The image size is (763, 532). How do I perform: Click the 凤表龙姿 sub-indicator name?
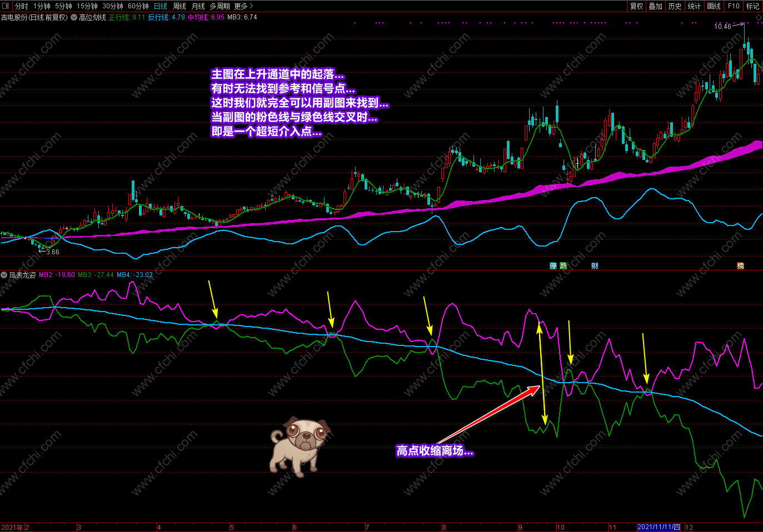point(22,275)
